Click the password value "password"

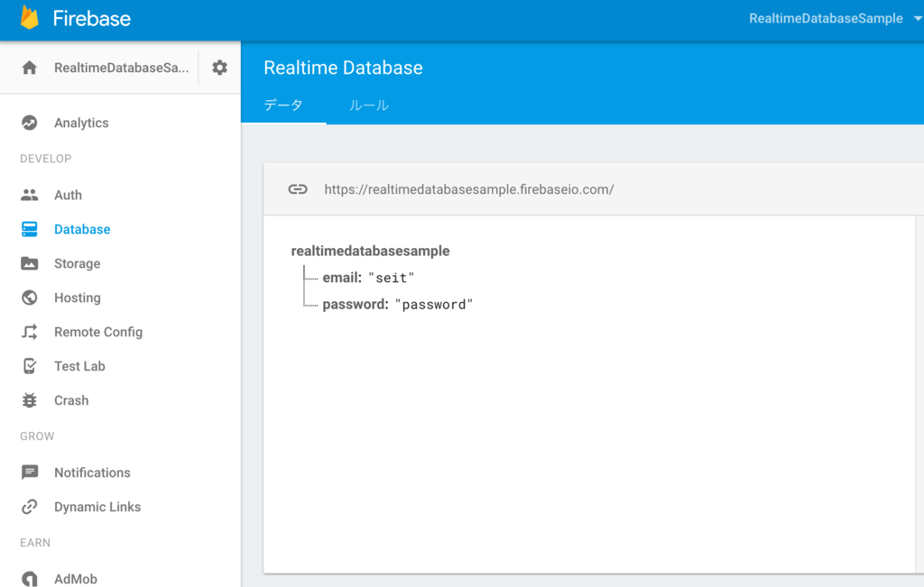pos(434,305)
